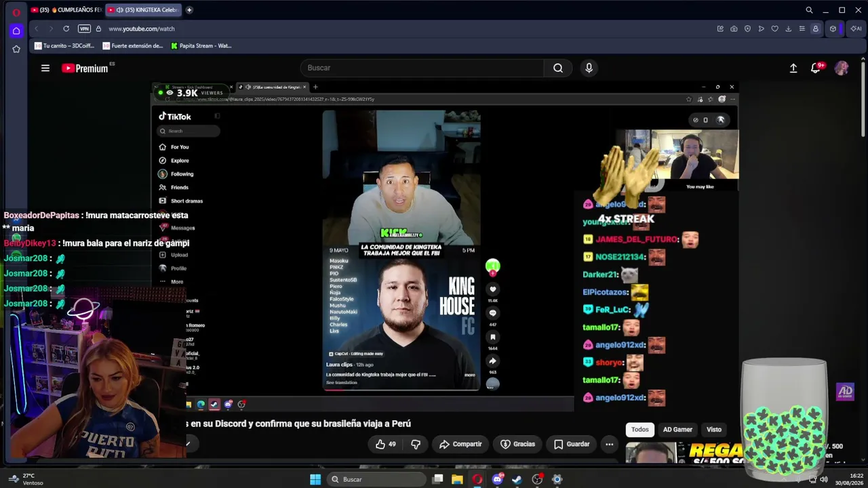Click the YouTube search magnifier button

558,68
